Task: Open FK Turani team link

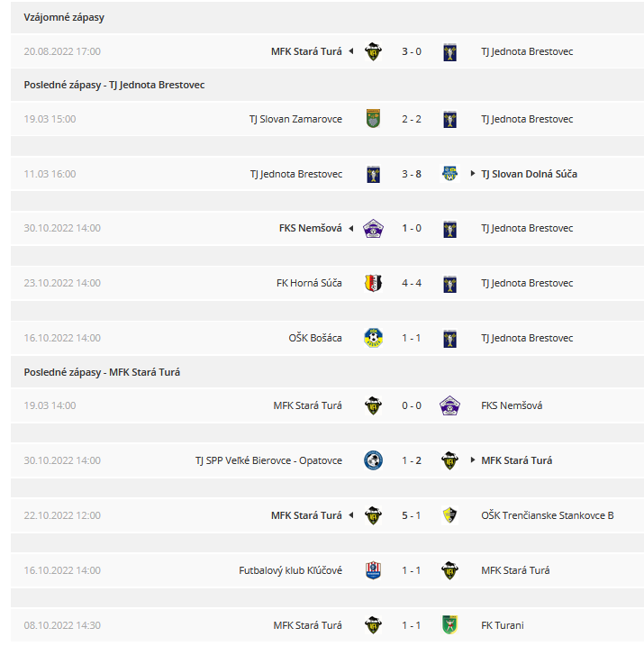Action: tap(503, 625)
